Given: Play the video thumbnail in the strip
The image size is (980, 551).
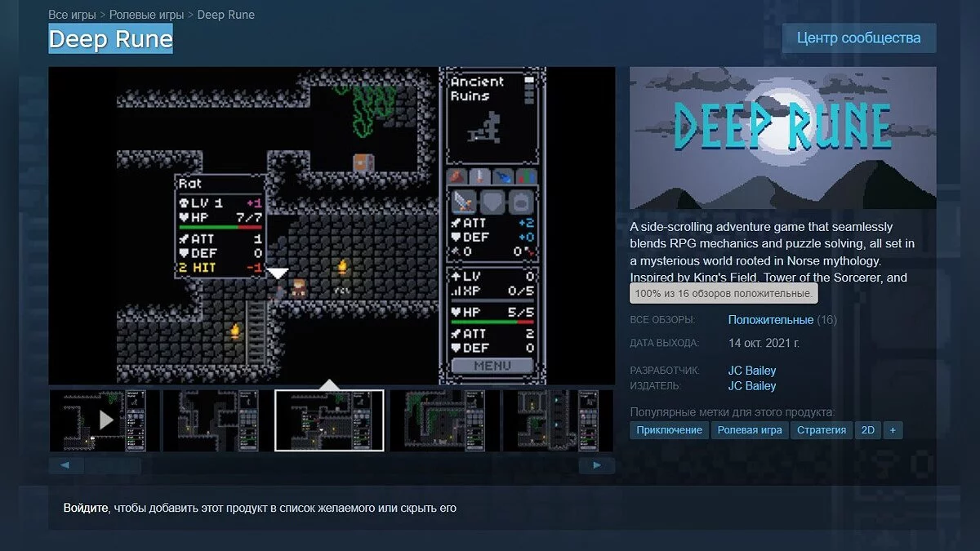Looking at the screenshot, I should tap(105, 420).
